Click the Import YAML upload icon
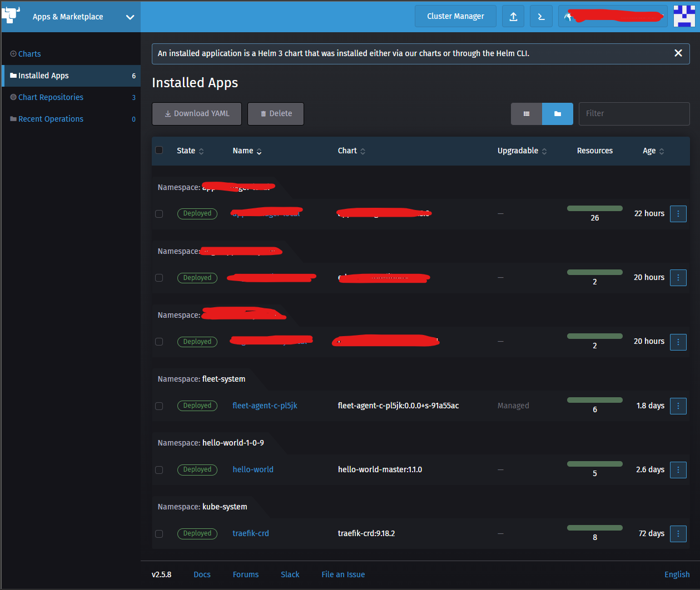 [x=513, y=16]
